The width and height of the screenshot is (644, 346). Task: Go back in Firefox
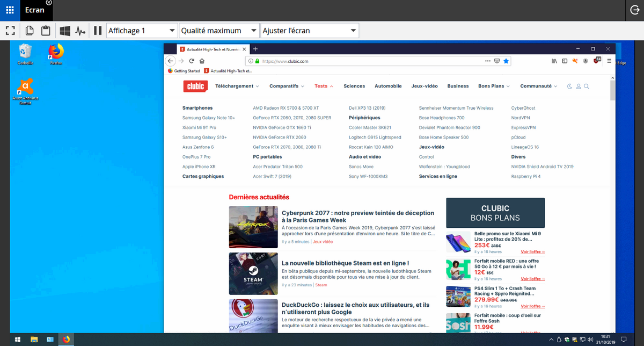pos(171,61)
